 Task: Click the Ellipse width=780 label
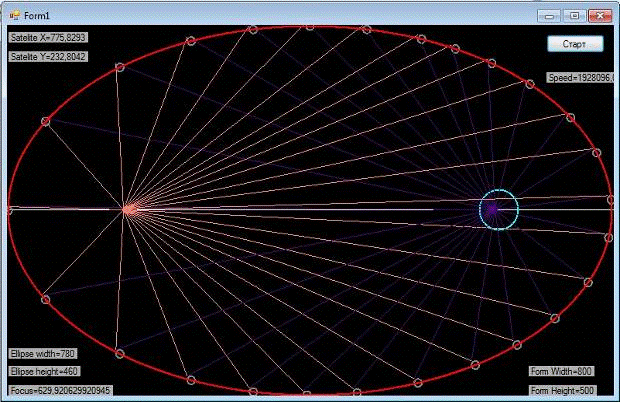(42, 353)
